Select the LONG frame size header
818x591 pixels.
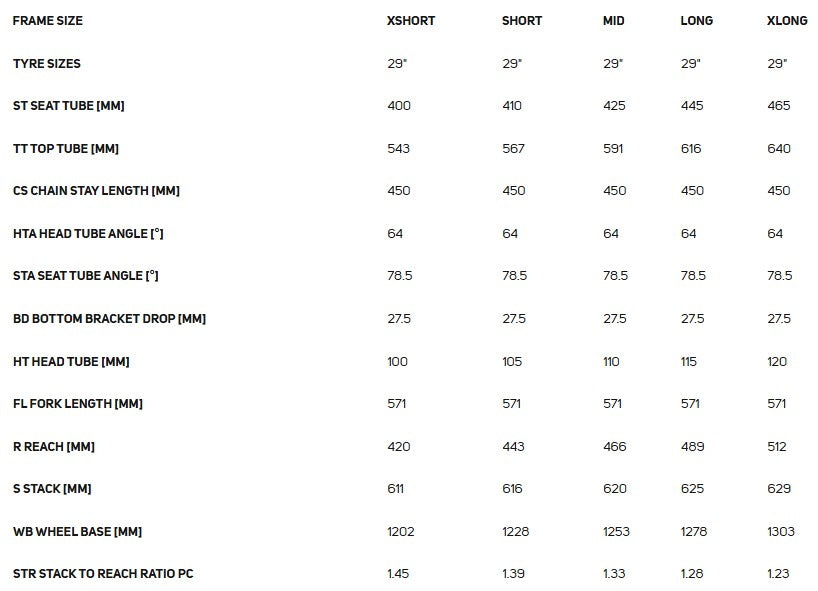click(x=697, y=21)
